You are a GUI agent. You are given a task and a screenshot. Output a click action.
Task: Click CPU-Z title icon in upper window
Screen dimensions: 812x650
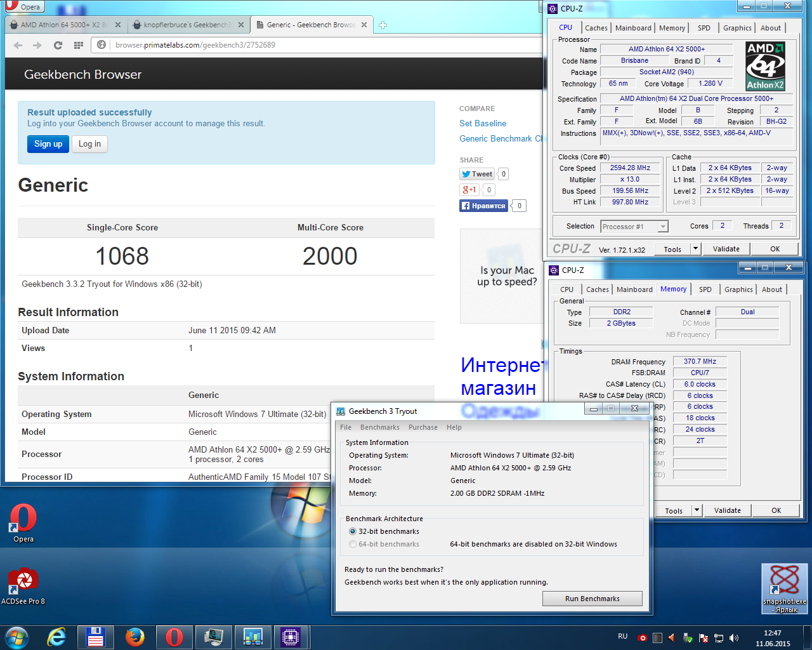tap(553, 8)
